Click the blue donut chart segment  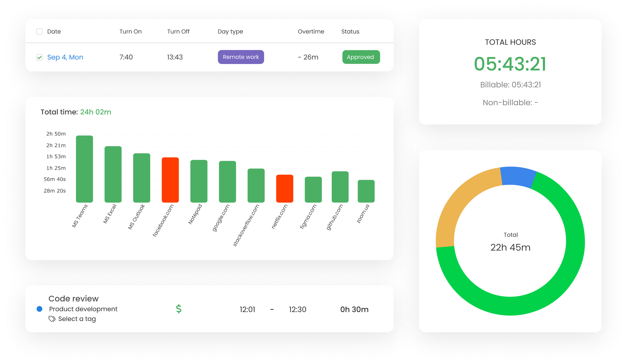tap(518, 176)
